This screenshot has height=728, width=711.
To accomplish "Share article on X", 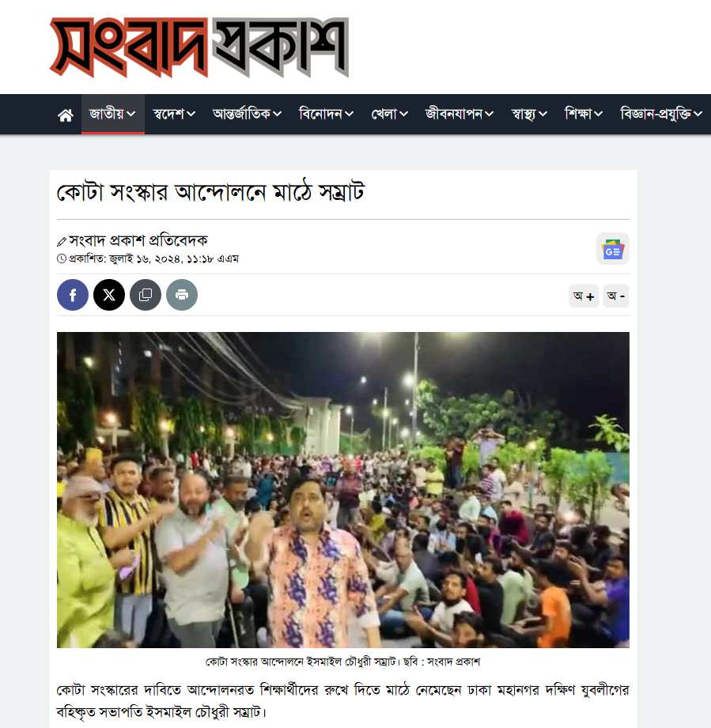I will point(109,295).
